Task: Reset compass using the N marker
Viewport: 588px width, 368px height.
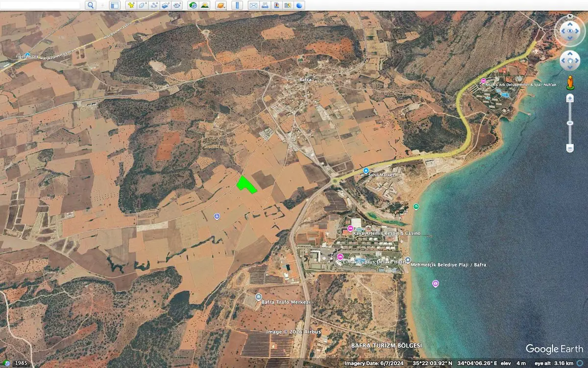Action: tap(570, 16)
